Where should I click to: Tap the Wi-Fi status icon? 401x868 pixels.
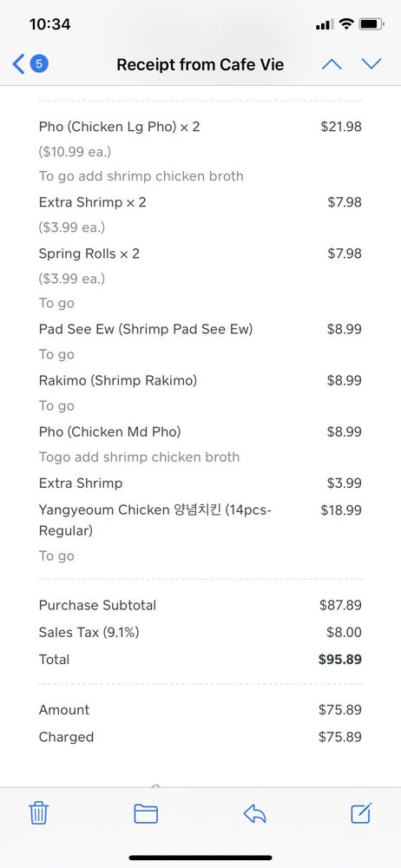coord(346,23)
